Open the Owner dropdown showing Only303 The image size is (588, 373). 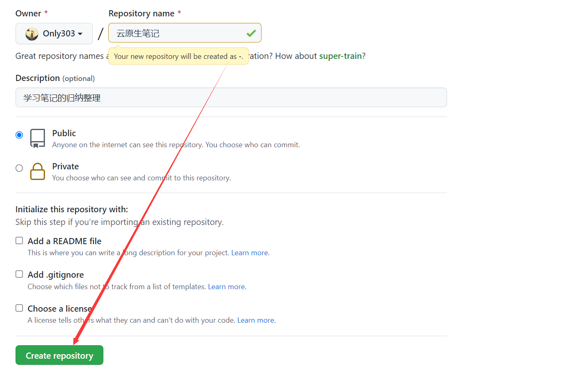pyautogui.click(x=54, y=34)
